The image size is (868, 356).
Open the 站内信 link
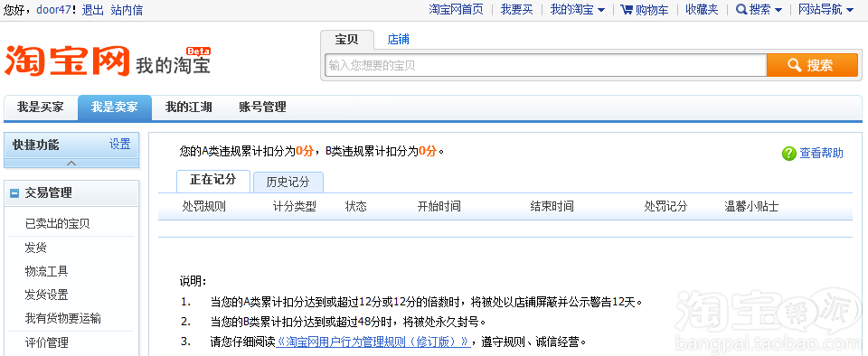tap(127, 9)
